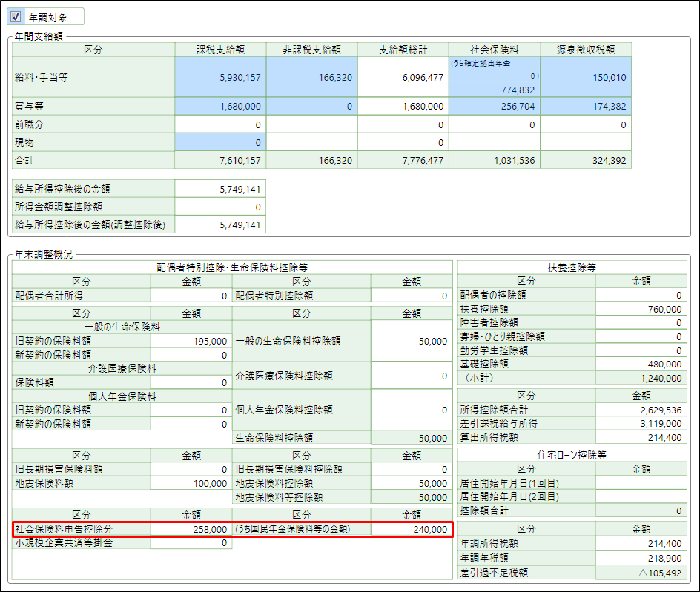Select 給料・手当等 非課税支給額 field
This screenshot has width=700, height=592.
coord(311,77)
